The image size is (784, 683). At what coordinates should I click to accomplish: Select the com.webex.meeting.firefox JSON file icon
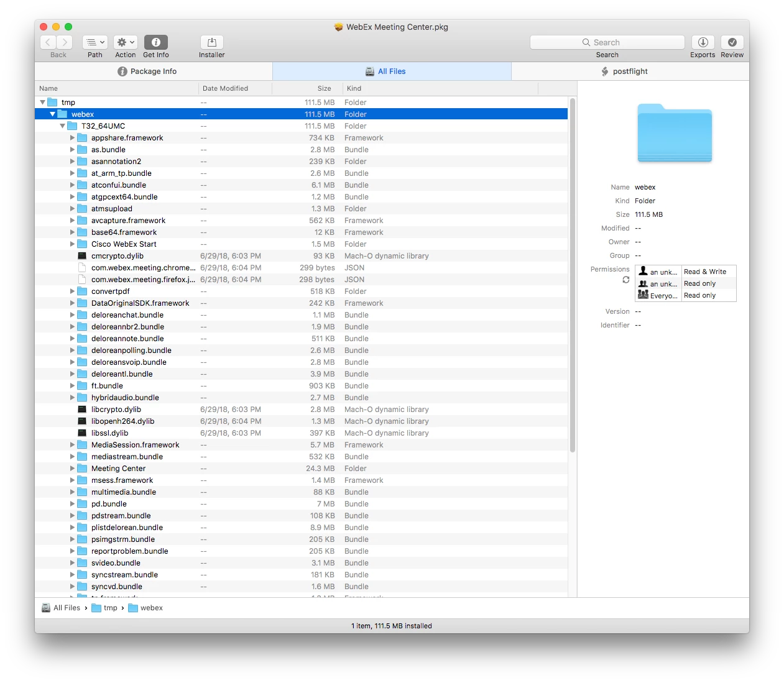click(82, 280)
